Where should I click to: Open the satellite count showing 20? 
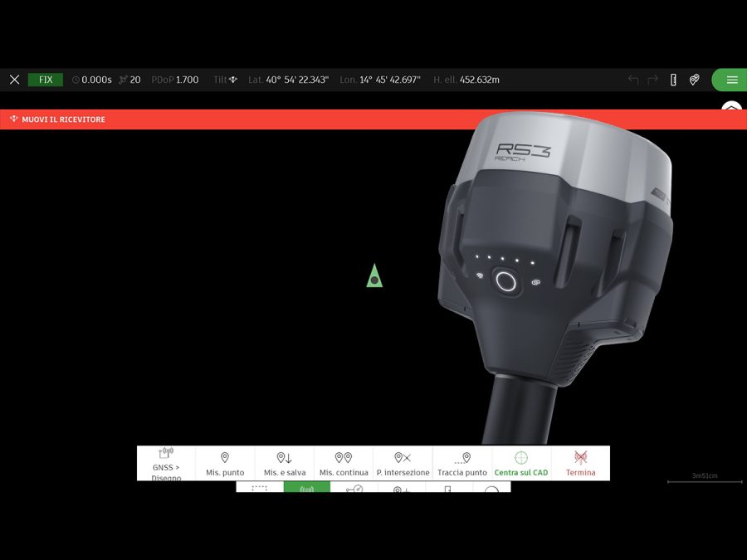129,80
